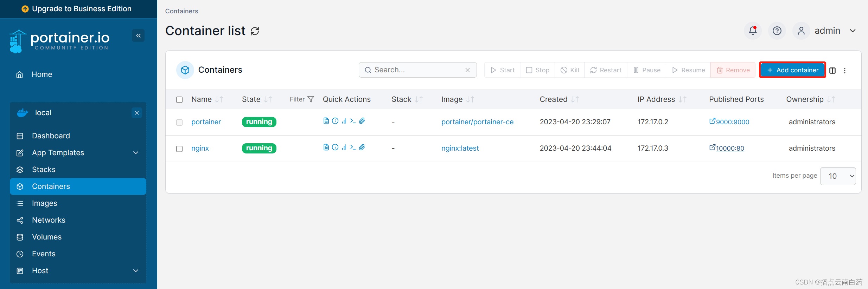Open the portainer/portainer-ce image link
The width and height of the screenshot is (868, 289).
477,122
